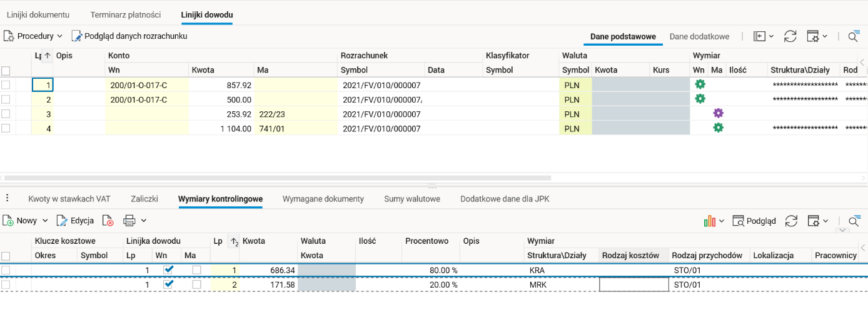Click the Podgląd danych rozrachunku button

(x=129, y=36)
